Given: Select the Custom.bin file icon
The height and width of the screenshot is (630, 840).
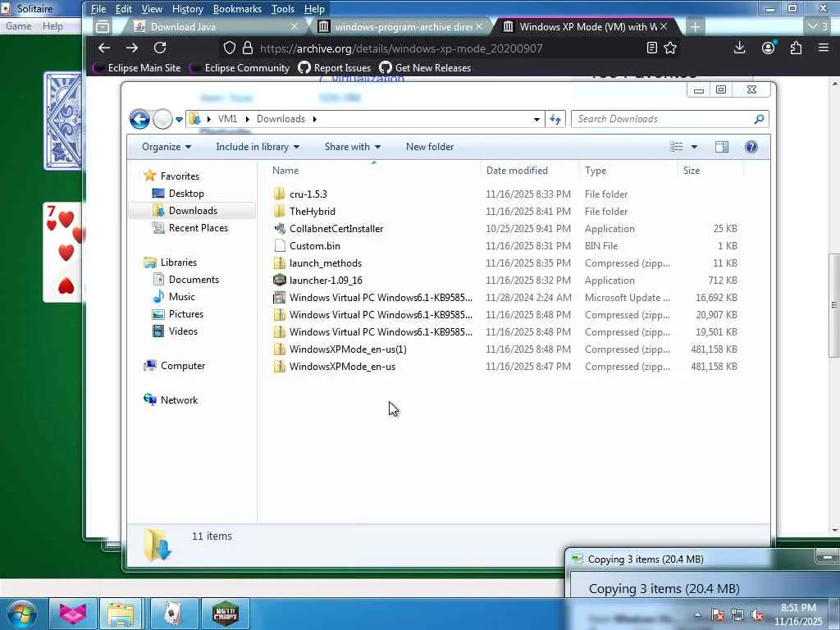Looking at the screenshot, I should (x=279, y=246).
